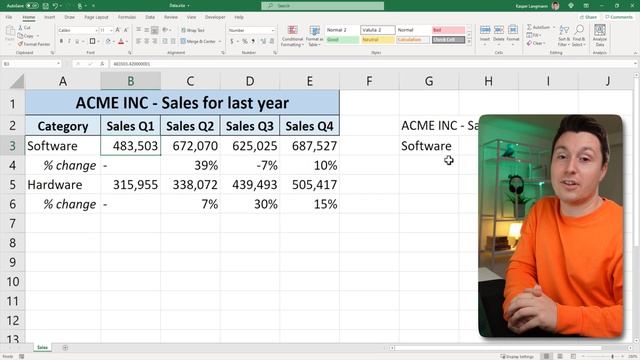Open the File menu

(x=9, y=17)
